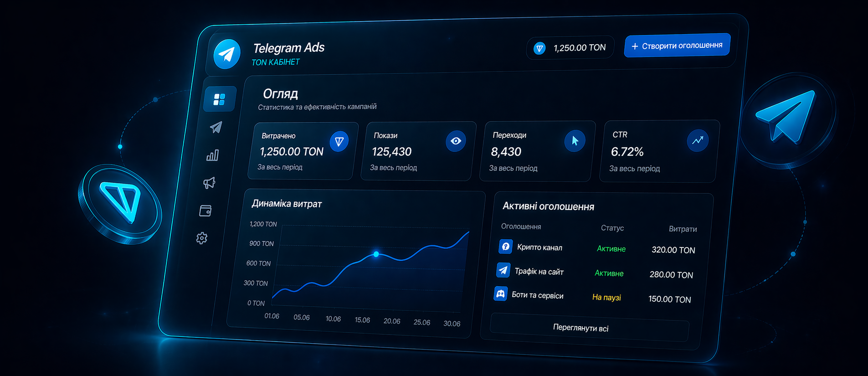Screen dimensions: 868x376
Task: Open the wallet sidebar icon
Action: point(205,211)
